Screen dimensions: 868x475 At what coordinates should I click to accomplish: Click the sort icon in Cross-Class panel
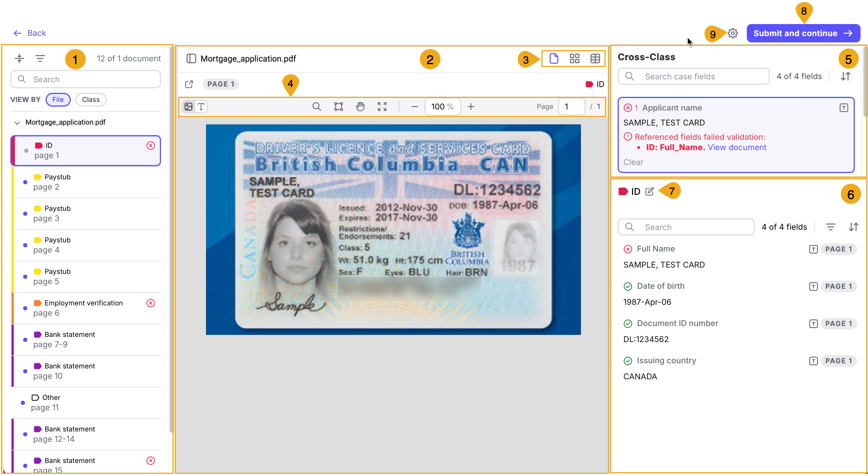point(845,76)
